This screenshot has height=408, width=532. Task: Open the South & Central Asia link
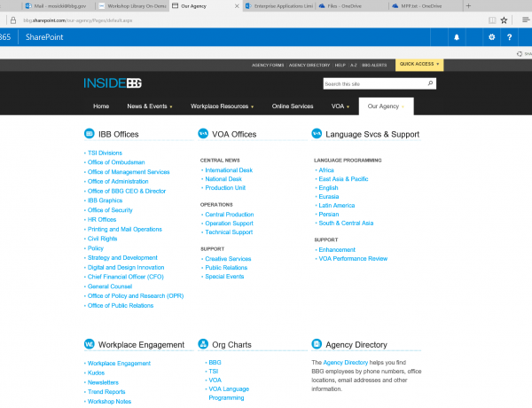click(346, 223)
